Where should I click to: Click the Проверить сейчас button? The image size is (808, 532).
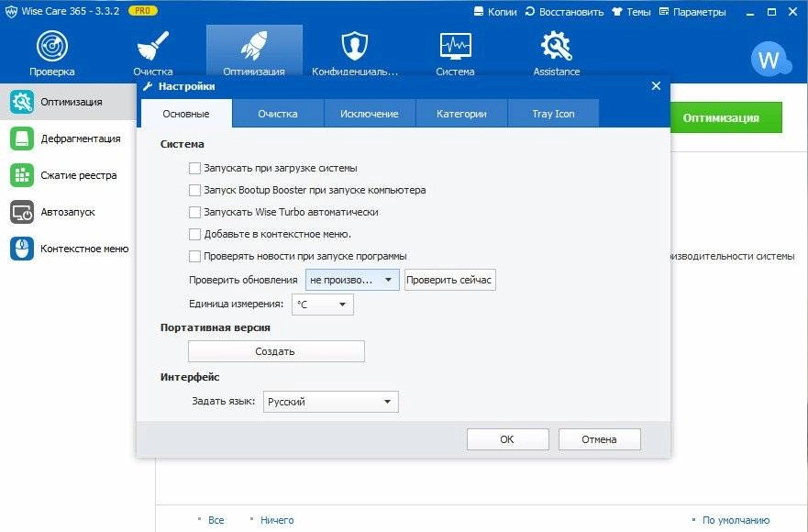click(x=450, y=280)
